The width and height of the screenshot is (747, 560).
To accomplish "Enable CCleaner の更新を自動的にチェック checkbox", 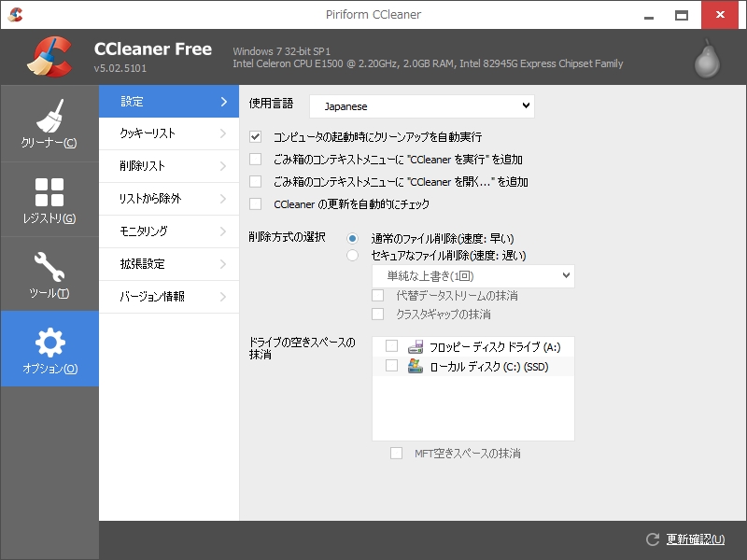I will (x=256, y=204).
